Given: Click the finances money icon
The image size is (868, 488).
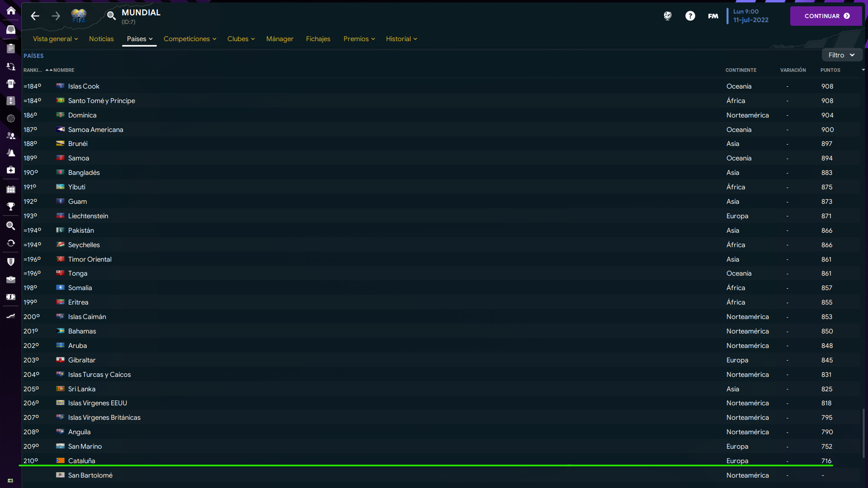Looking at the screenshot, I should [11, 297].
